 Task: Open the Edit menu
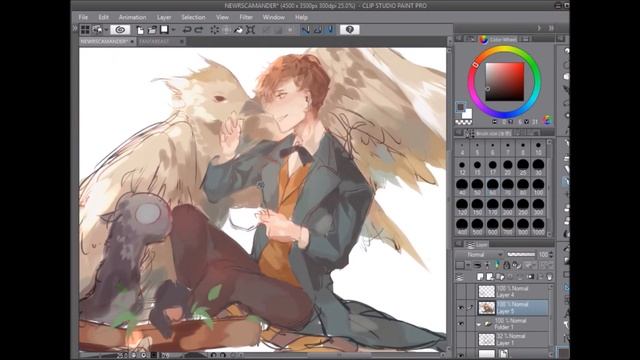103,17
